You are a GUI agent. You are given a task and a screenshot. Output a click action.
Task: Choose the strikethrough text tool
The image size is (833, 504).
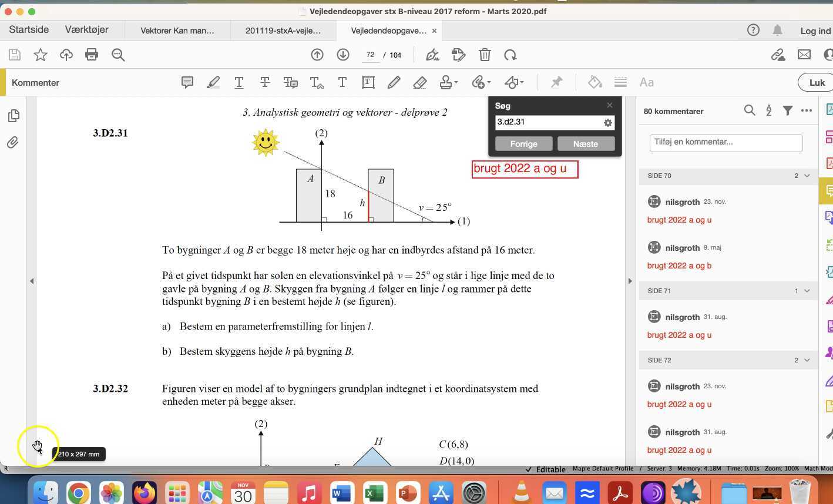(265, 83)
